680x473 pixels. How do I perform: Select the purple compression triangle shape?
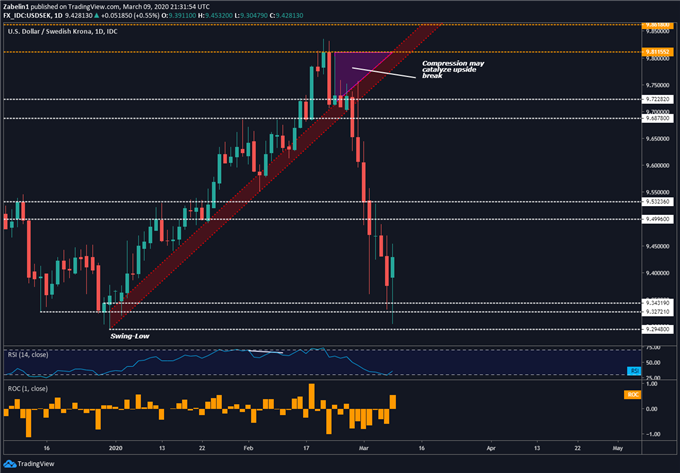point(357,69)
